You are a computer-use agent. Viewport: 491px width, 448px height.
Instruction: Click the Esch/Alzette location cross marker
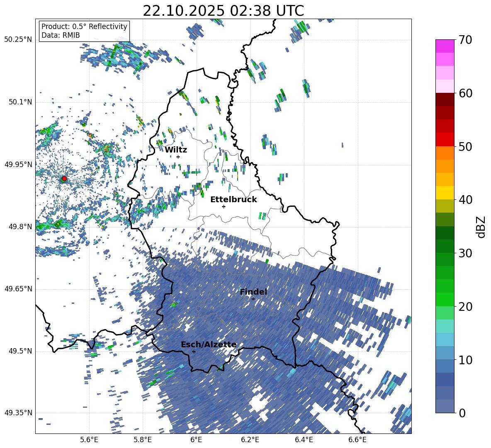coord(194,351)
